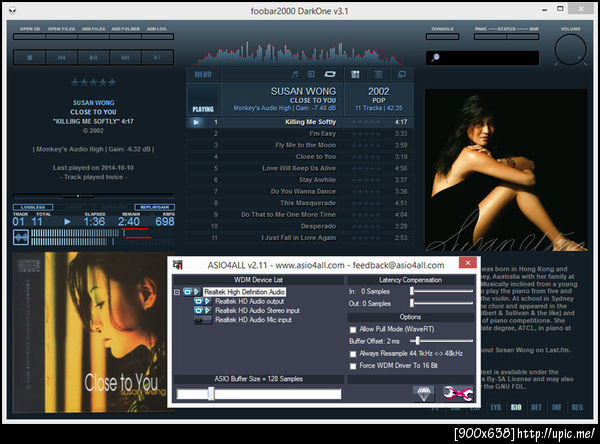Viewport: 600px width, 444px height.
Task: Click the Add Loc button
Action: pos(157,37)
